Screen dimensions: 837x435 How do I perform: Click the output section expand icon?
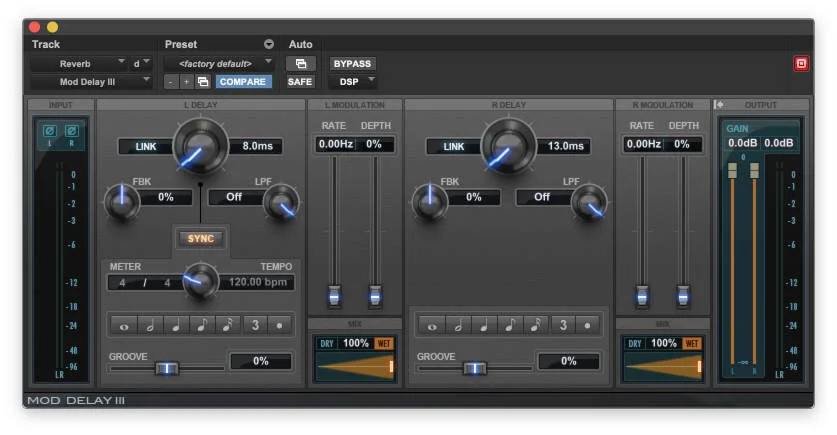719,105
